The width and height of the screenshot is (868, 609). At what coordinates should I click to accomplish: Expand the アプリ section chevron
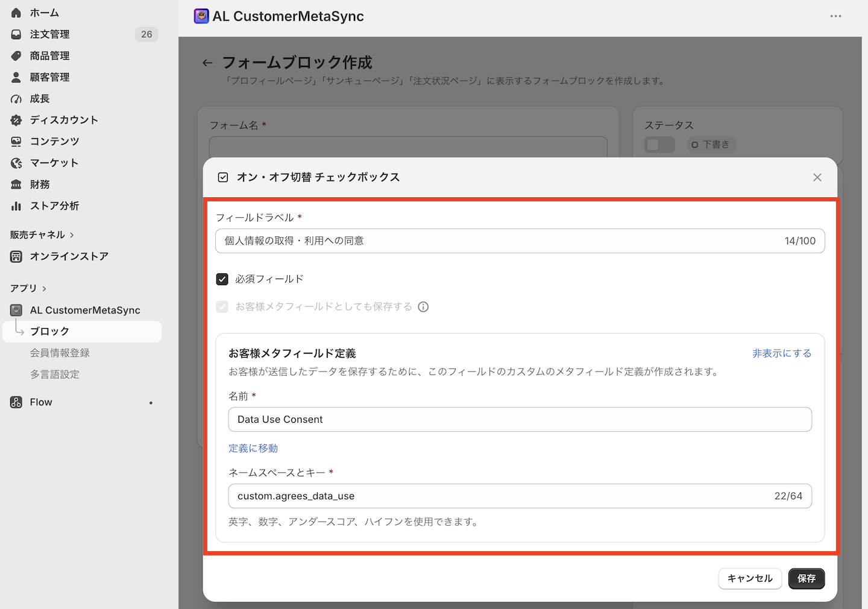tap(44, 289)
